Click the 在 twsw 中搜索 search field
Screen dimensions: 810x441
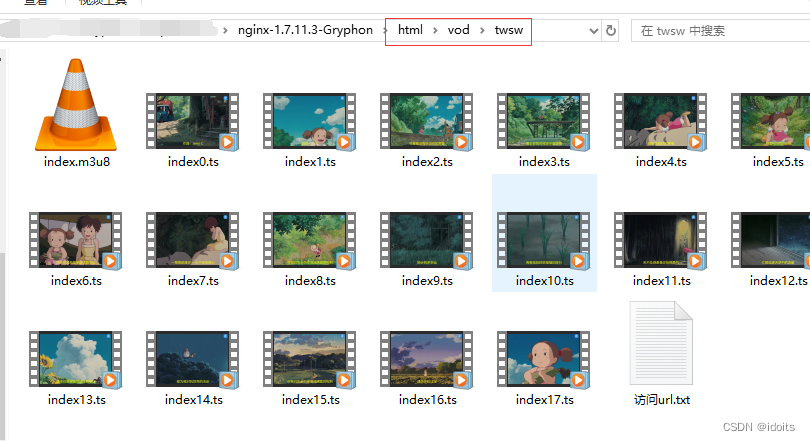pyautogui.click(x=720, y=31)
